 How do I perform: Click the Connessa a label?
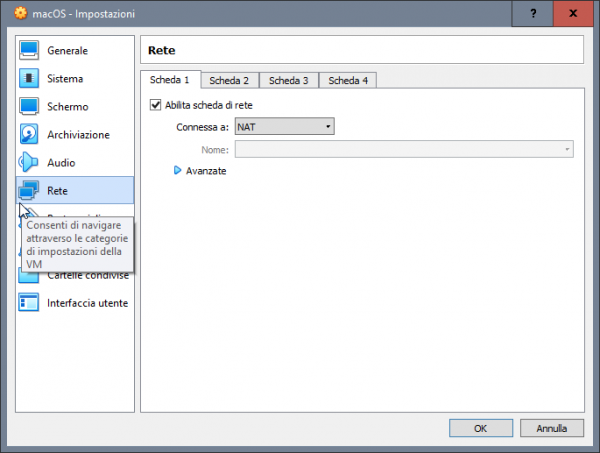[202, 127]
